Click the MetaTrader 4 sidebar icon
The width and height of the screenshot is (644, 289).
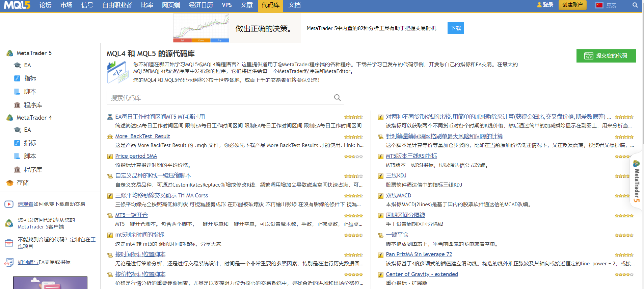(10, 118)
